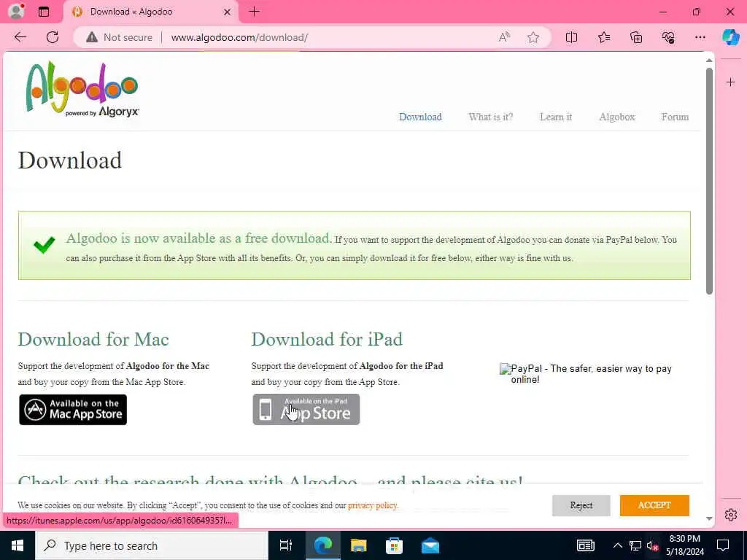Click the Not secure warning icon

click(x=92, y=37)
